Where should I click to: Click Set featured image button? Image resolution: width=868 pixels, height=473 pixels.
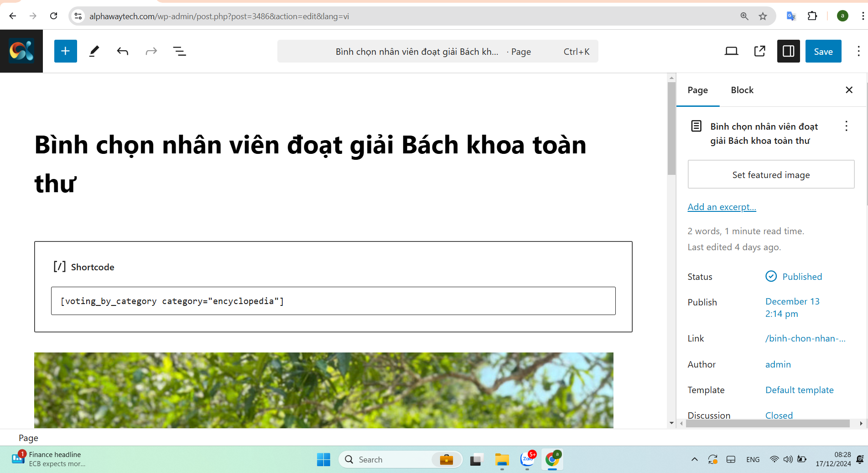(771, 174)
